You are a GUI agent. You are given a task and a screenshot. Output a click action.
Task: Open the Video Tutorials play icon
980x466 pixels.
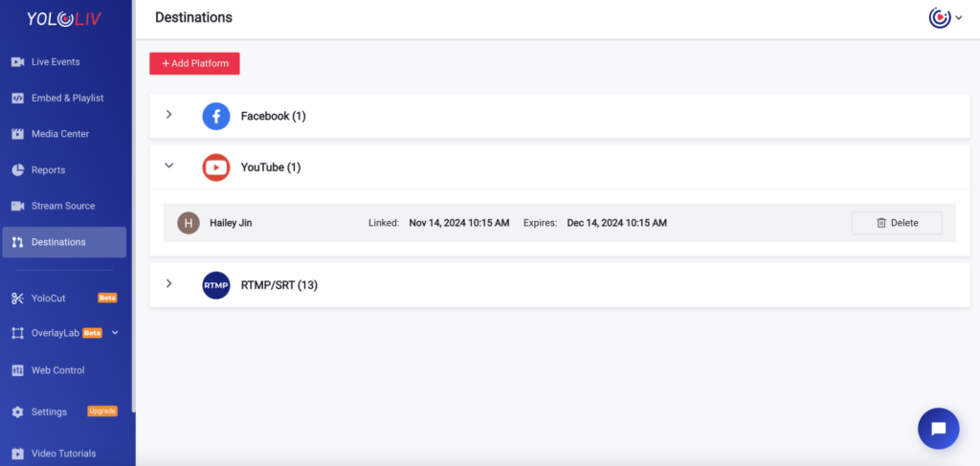[x=17, y=454]
